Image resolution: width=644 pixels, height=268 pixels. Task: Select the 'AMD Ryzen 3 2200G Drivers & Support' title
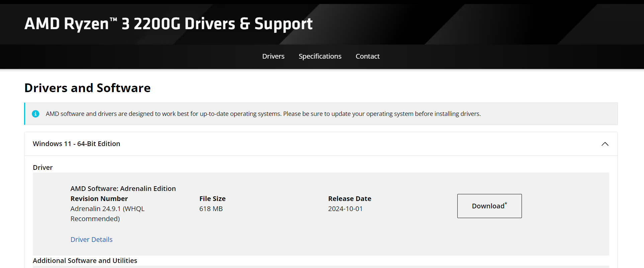coord(169,24)
